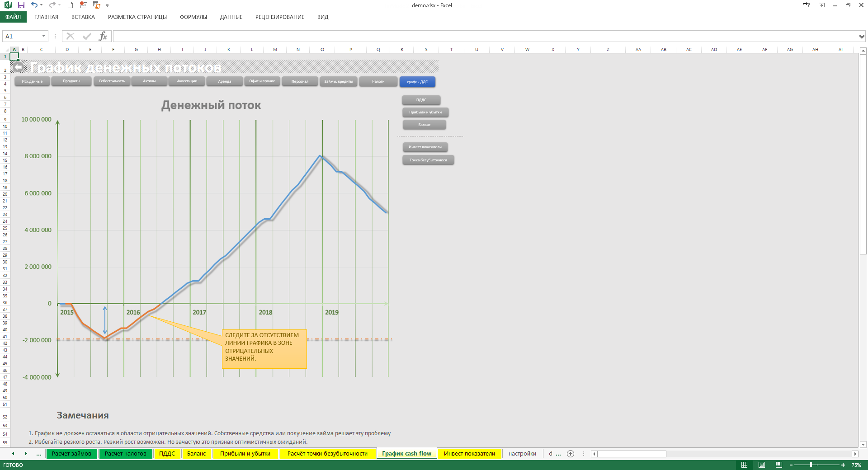Click into the Name Box showing A1
868x470 pixels.
tap(21, 36)
